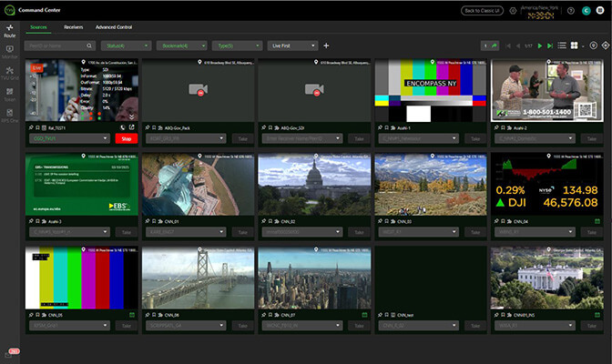This screenshot has width=612, height=364.
Task: Click Take on the CNN_02 card
Action: 359,233
